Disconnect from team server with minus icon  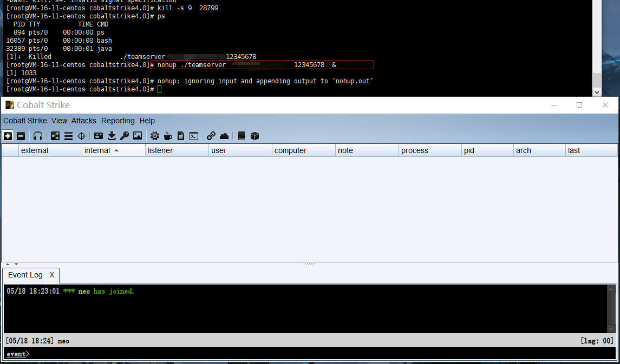[21, 136]
